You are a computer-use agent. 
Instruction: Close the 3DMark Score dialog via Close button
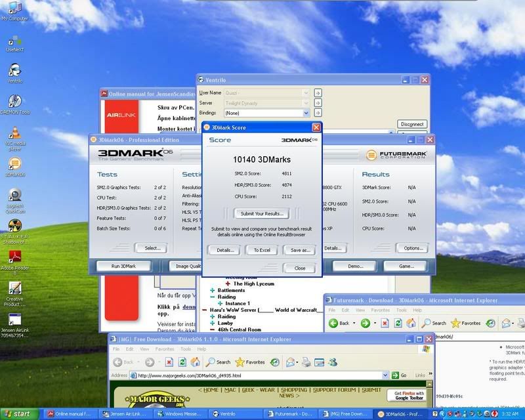300,268
